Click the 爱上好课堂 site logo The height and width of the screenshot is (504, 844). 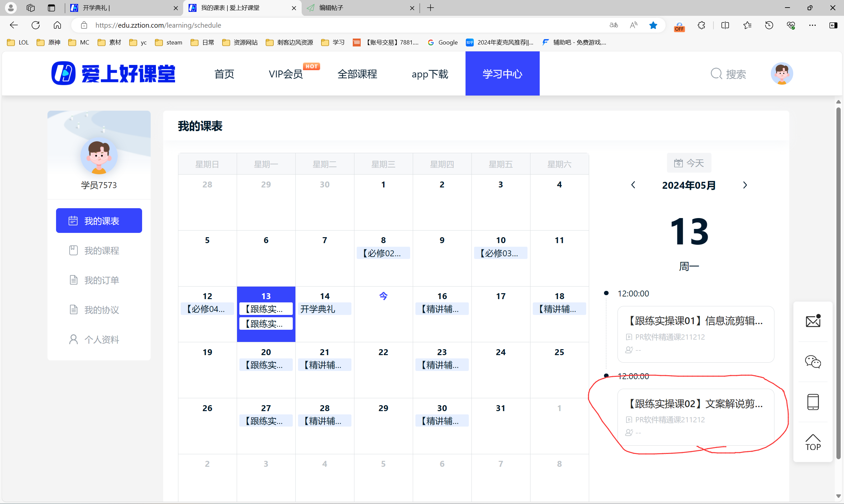pos(113,73)
